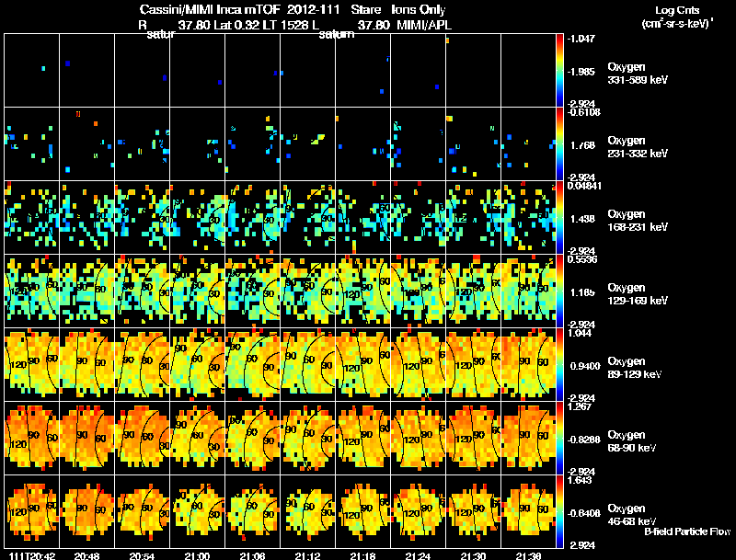Click the B-field Particle Flow label
The image size is (736, 560).
tap(687, 531)
